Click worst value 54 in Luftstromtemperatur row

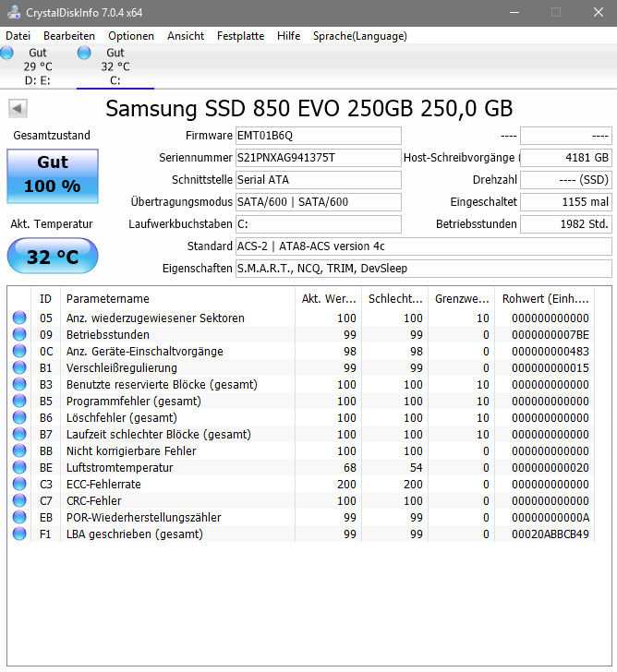point(416,468)
